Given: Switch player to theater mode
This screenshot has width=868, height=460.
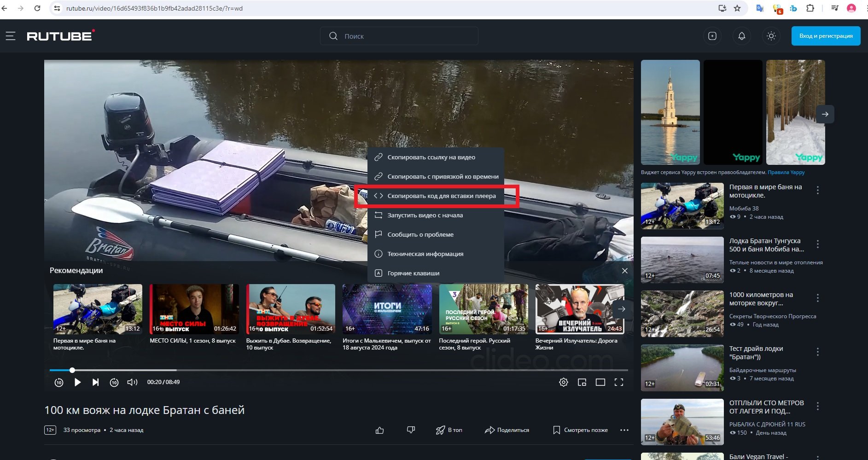Looking at the screenshot, I should (600, 382).
